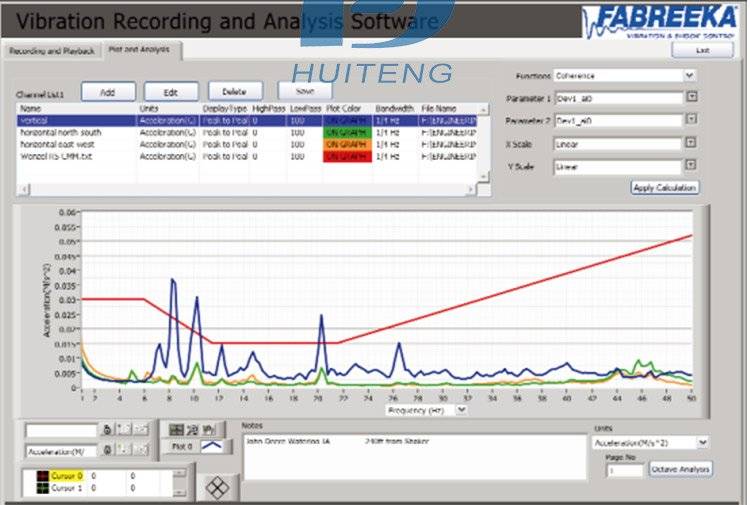Viewport: 750px width, 505px height.
Task: Select the zoom tool in graph palette
Action: 193,429
